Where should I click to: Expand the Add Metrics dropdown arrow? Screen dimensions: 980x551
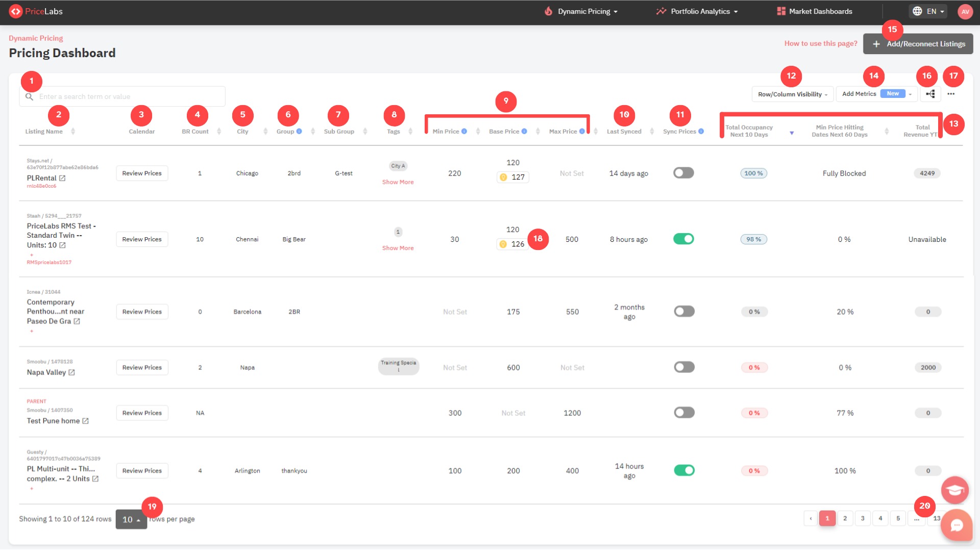point(910,94)
